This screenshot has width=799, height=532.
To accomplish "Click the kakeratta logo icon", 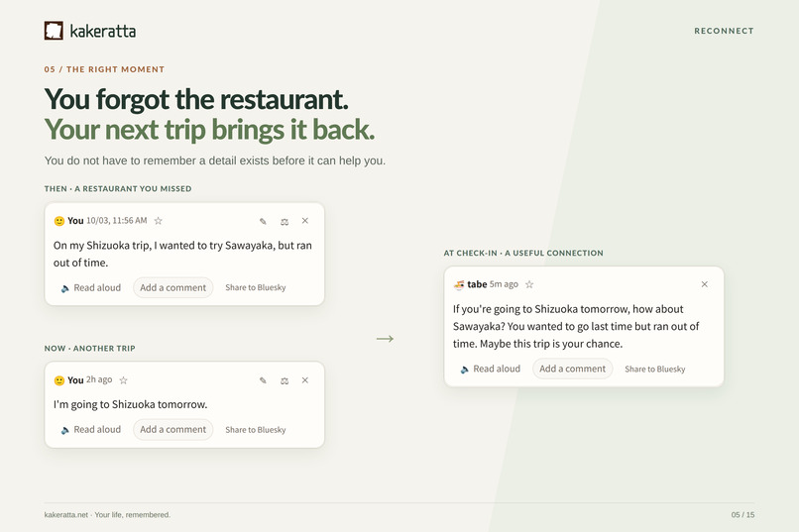I will click(x=54, y=31).
